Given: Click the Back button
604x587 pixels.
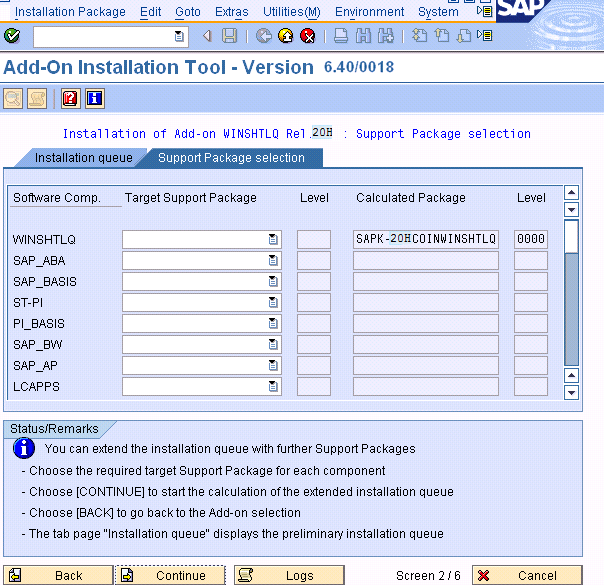Looking at the screenshot, I should point(58,575).
